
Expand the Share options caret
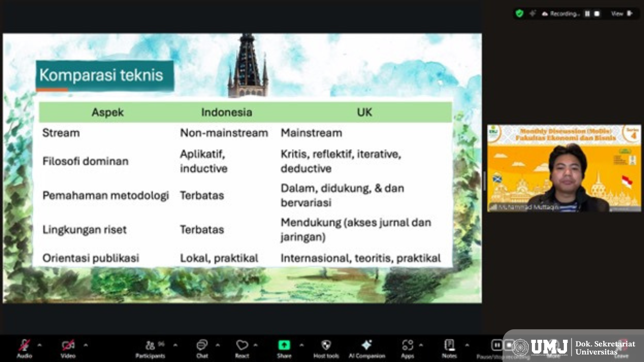click(x=301, y=345)
